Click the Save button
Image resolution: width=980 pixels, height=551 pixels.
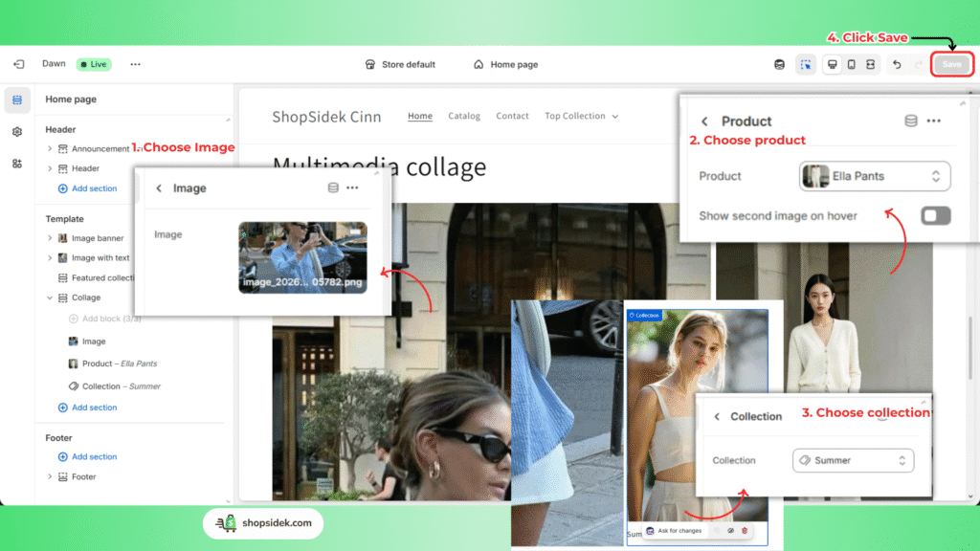pyautogui.click(x=951, y=64)
